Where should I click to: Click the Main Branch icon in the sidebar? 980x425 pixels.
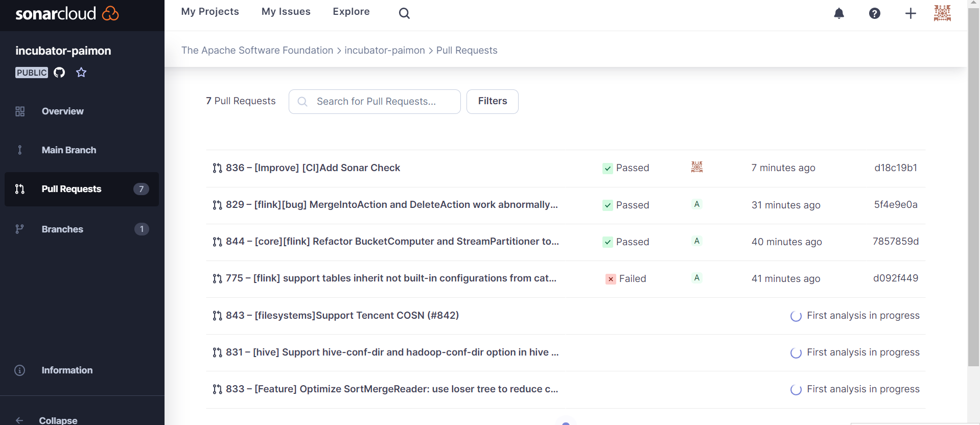20,150
